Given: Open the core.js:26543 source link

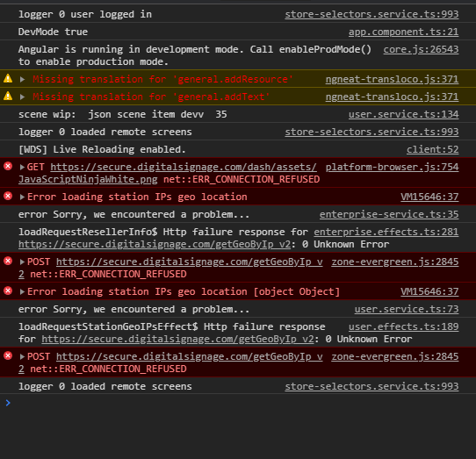Looking at the screenshot, I should pos(421,49).
